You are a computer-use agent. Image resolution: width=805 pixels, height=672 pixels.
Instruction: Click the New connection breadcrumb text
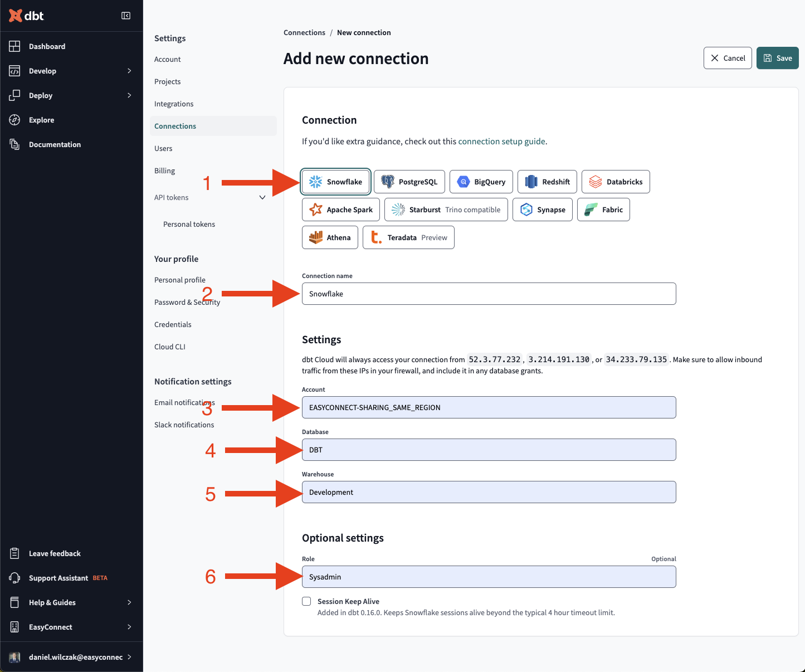pos(364,33)
